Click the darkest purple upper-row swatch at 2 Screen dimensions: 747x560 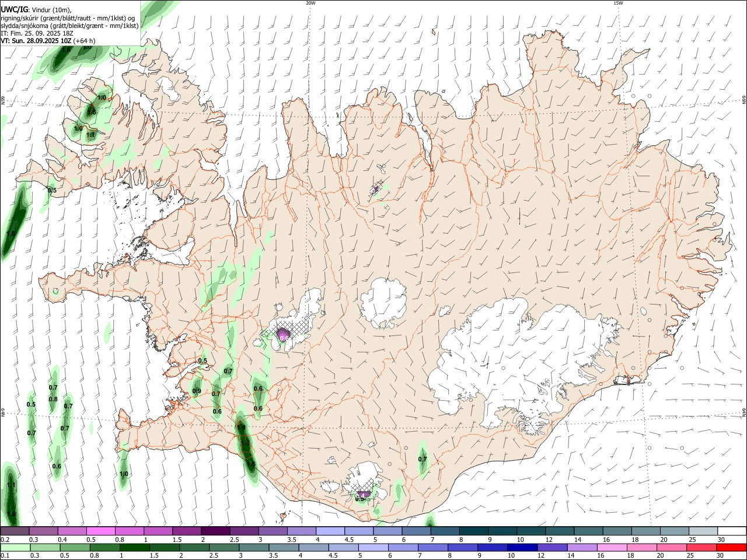pos(215,531)
